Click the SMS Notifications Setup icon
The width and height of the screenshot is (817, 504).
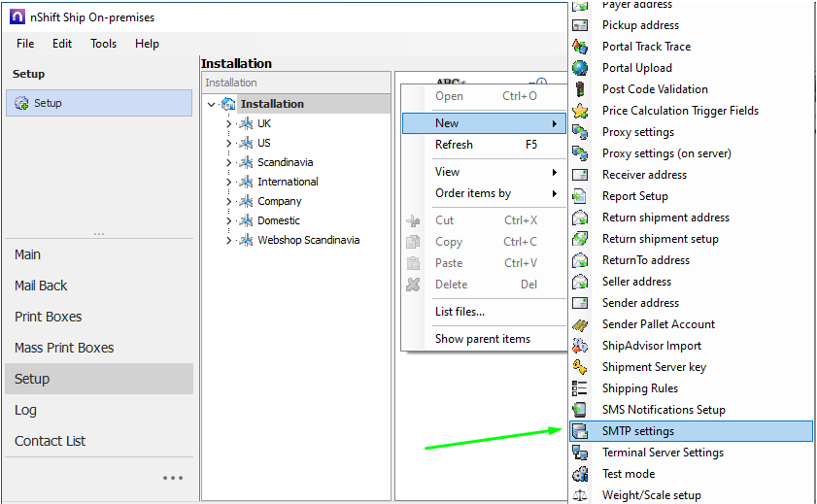580,410
